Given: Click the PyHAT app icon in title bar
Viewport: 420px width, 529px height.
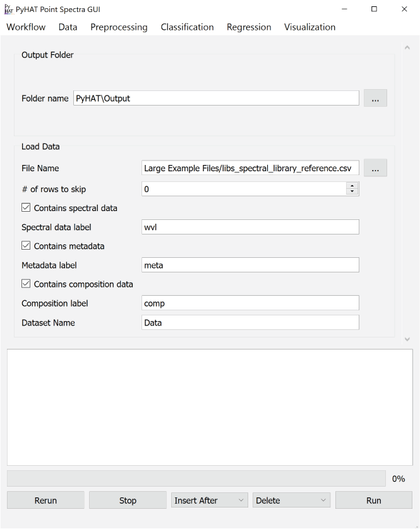Looking at the screenshot, I should coord(8,9).
